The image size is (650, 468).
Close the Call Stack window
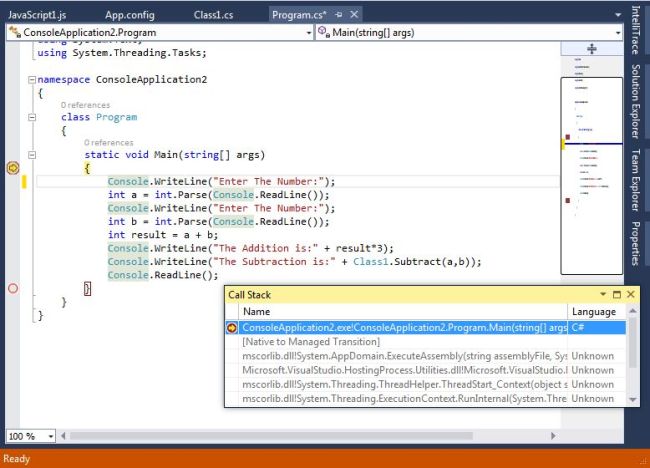coord(631,294)
